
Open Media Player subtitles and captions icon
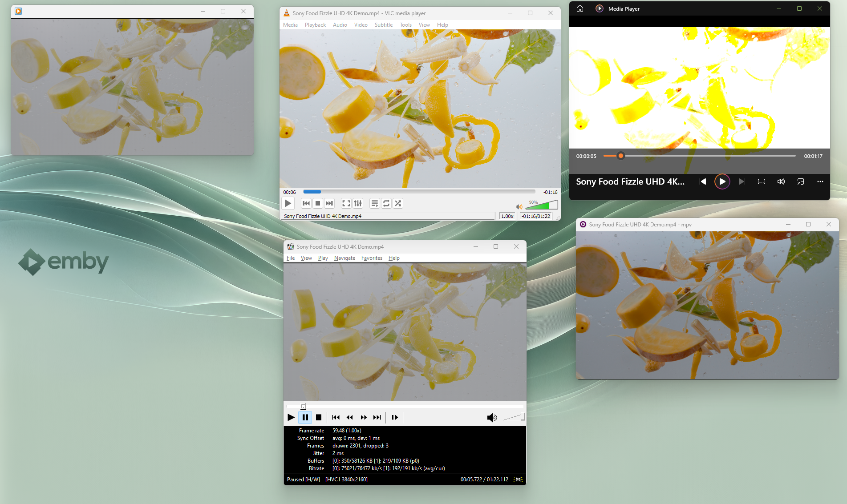761,181
